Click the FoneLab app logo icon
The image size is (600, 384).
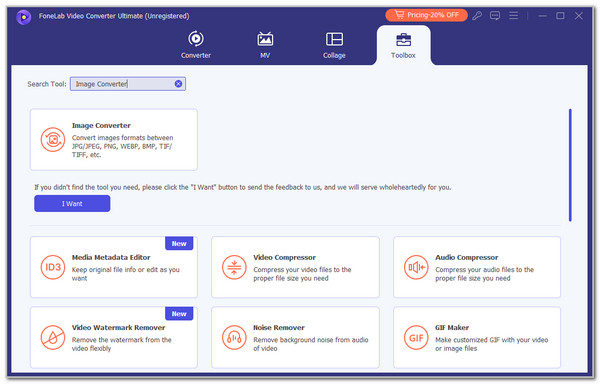23,16
